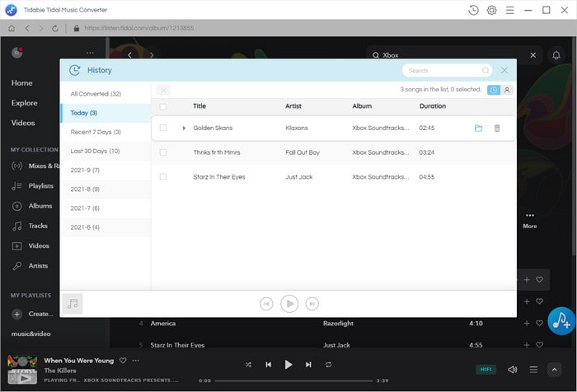
Task: Click the magnifier icon in History search
Action: [x=486, y=71]
